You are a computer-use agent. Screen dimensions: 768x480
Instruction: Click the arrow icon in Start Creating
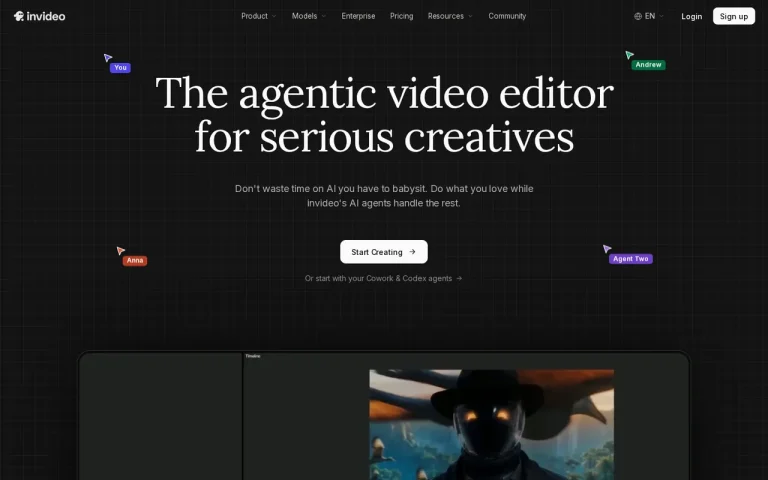(412, 252)
